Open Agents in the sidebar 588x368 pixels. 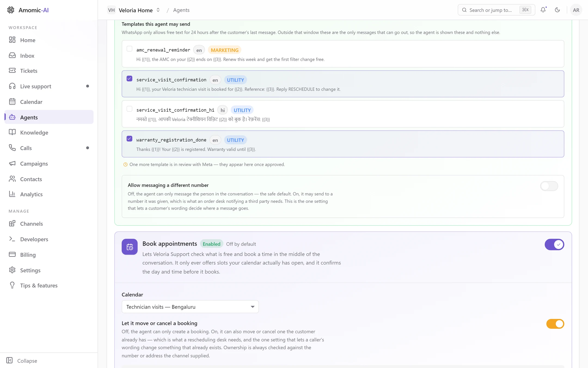49,117
